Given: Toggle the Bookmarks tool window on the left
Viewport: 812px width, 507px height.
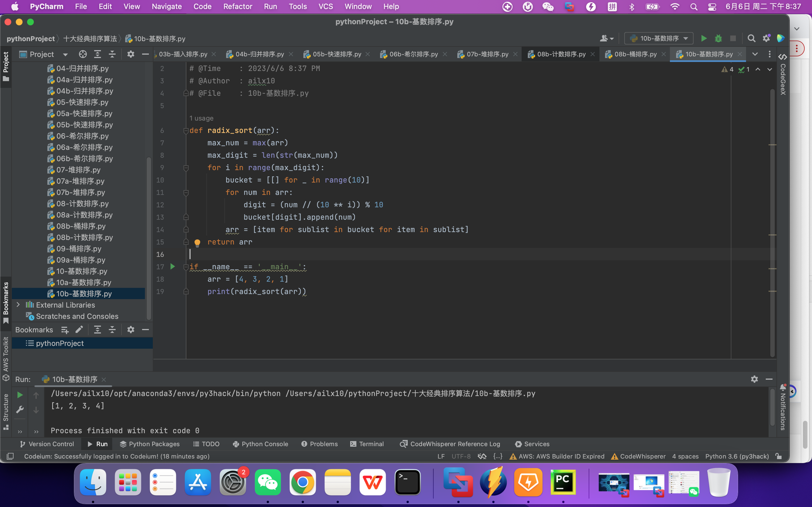Looking at the screenshot, I should 6,299.
